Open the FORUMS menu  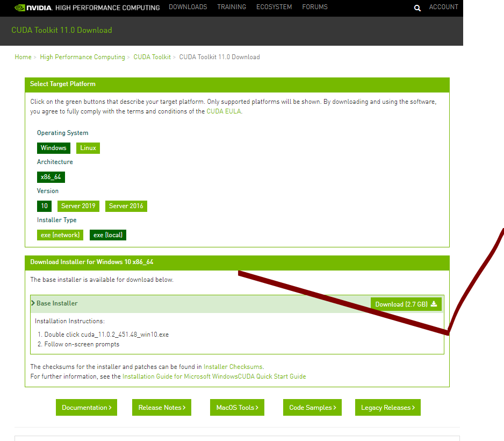315,7
